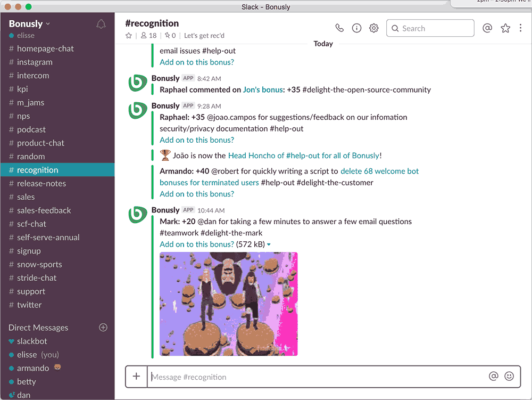Select the #recognition channel in sidebar
The image size is (532, 400).
click(57, 170)
